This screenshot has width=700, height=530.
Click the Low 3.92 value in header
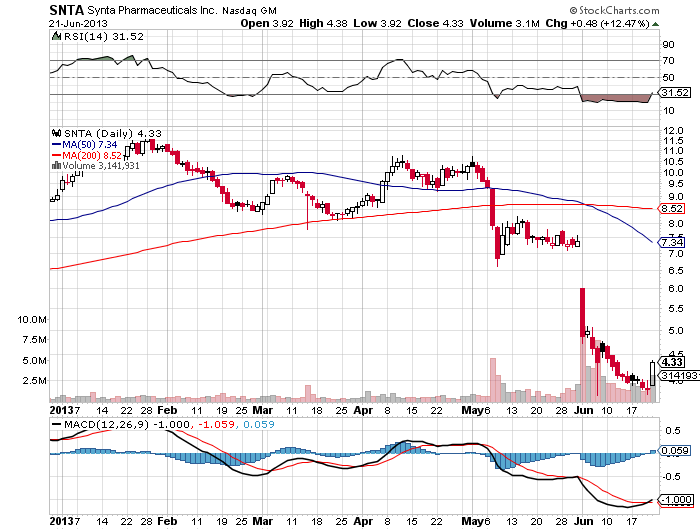[x=377, y=23]
